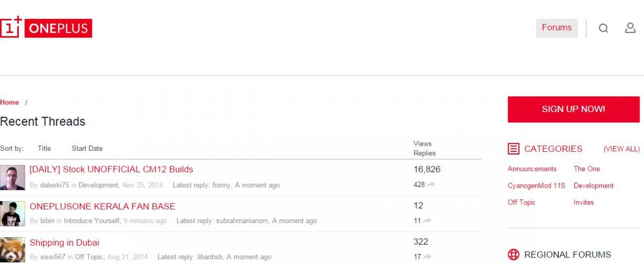Click daleski75's avatar thumbnail
Screen dimensions: 644x265
pyautogui.click(x=12, y=177)
